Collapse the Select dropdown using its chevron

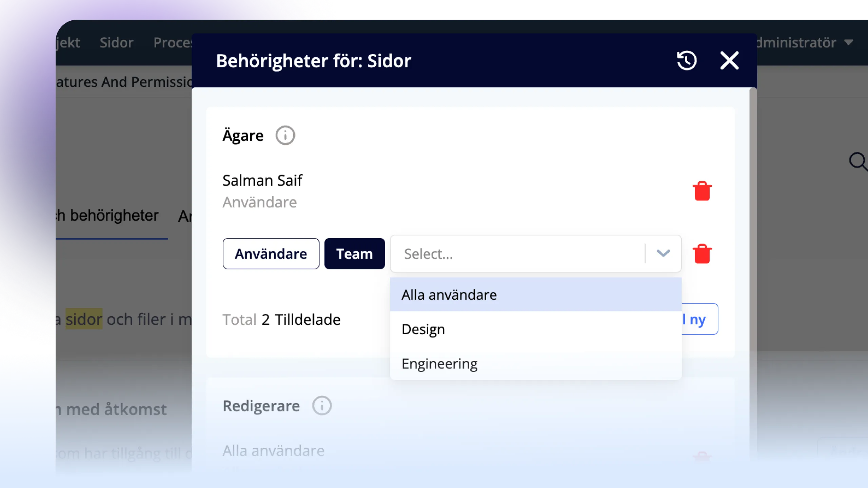(663, 253)
